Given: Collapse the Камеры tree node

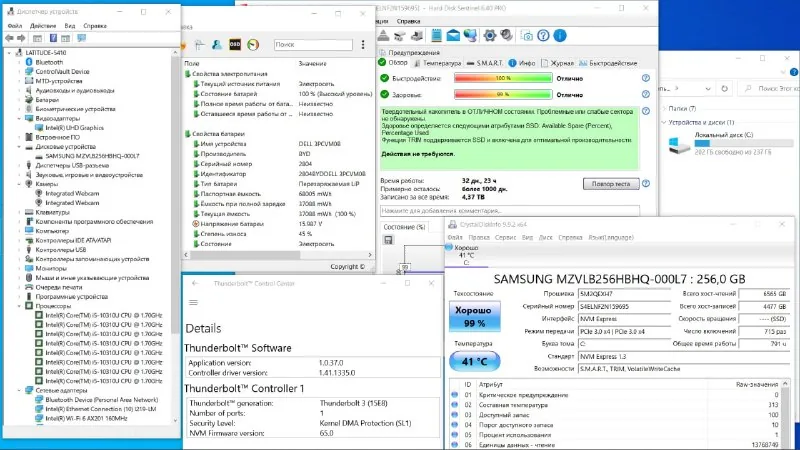Looking at the screenshot, I should [19, 184].
